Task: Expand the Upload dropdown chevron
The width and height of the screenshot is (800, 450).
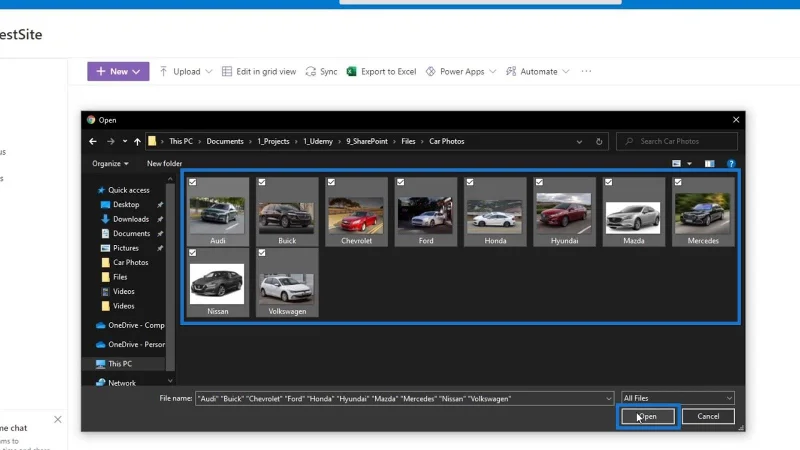Action: tap(209, 71)
